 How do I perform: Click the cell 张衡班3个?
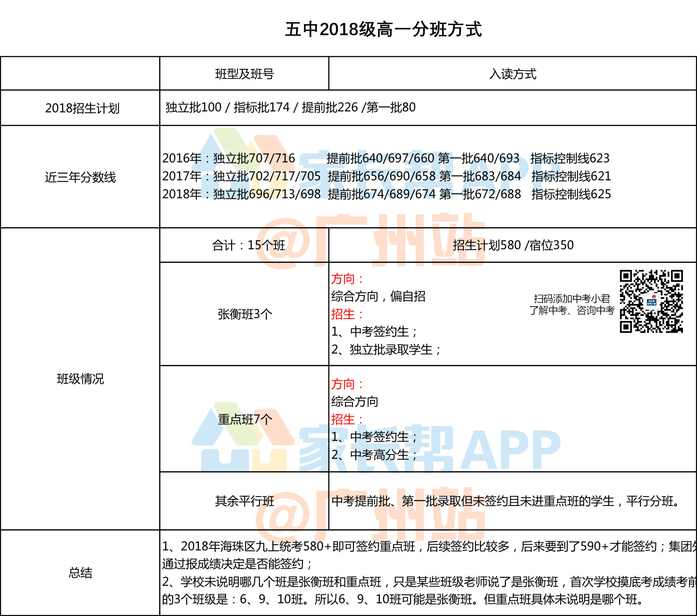[x=245, y=314]
